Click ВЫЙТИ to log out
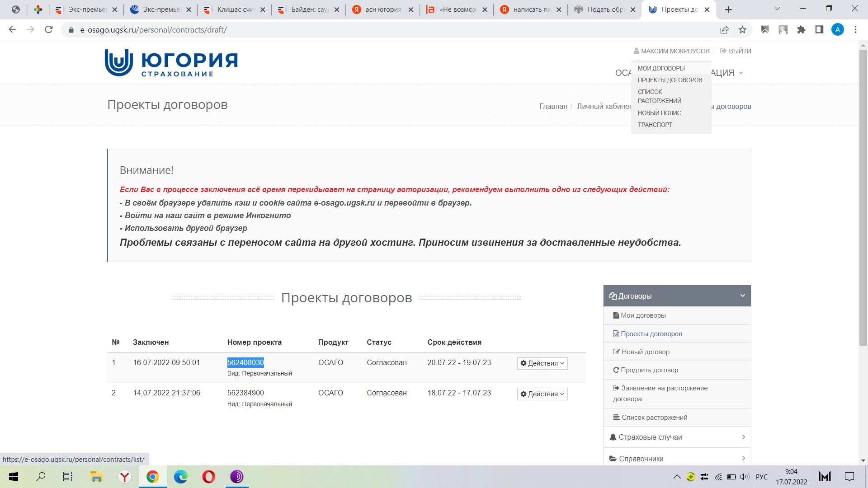The height and width of the screenshot is (488, 868). click(736, 51)
